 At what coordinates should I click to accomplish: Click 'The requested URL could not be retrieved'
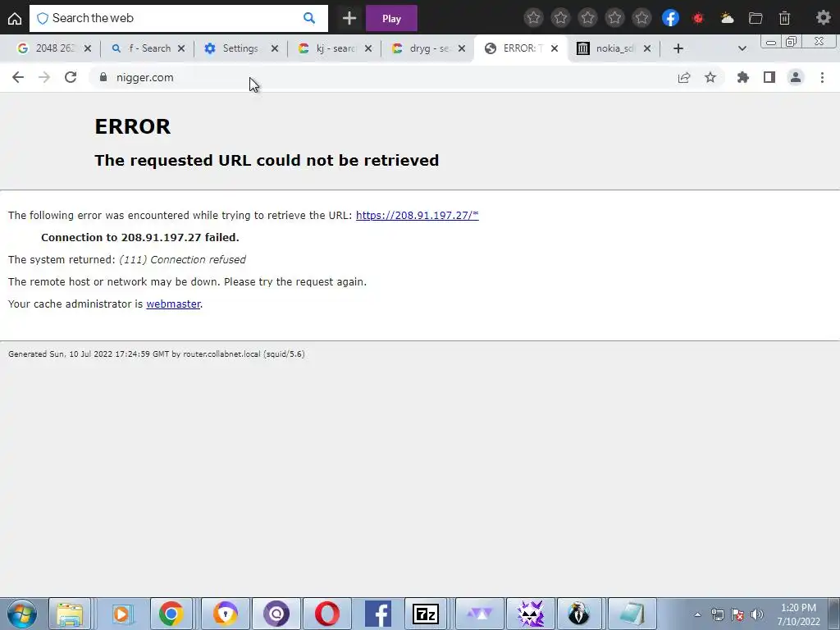(x=267, y=160)
